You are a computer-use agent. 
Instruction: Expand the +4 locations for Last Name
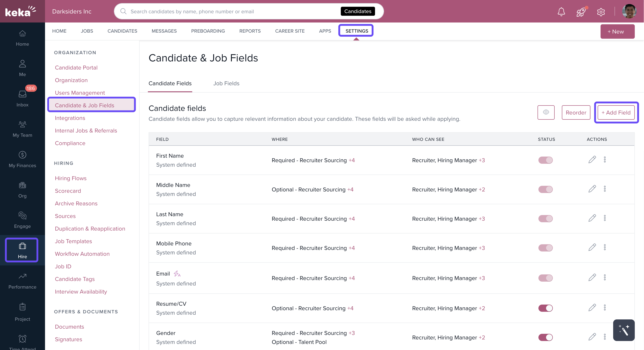point(352,219)
